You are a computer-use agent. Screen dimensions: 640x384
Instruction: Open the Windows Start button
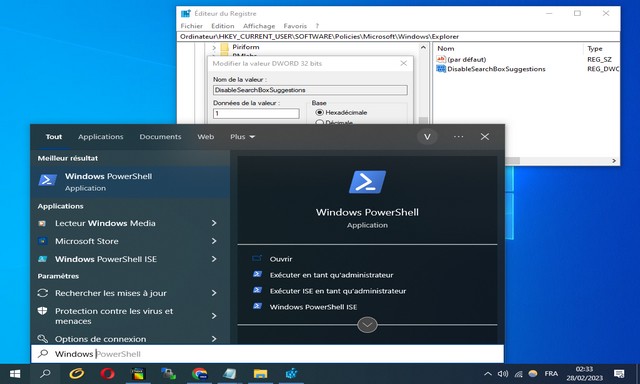[x=15, y=374]
